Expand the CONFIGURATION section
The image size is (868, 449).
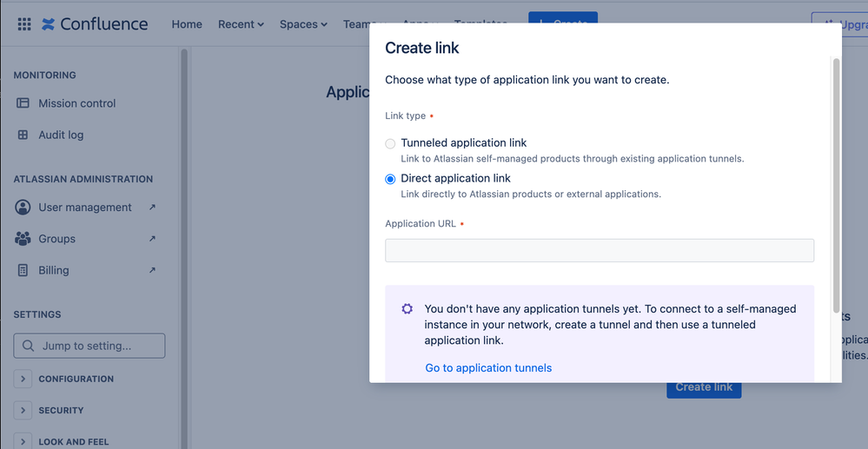click(23, 379)
